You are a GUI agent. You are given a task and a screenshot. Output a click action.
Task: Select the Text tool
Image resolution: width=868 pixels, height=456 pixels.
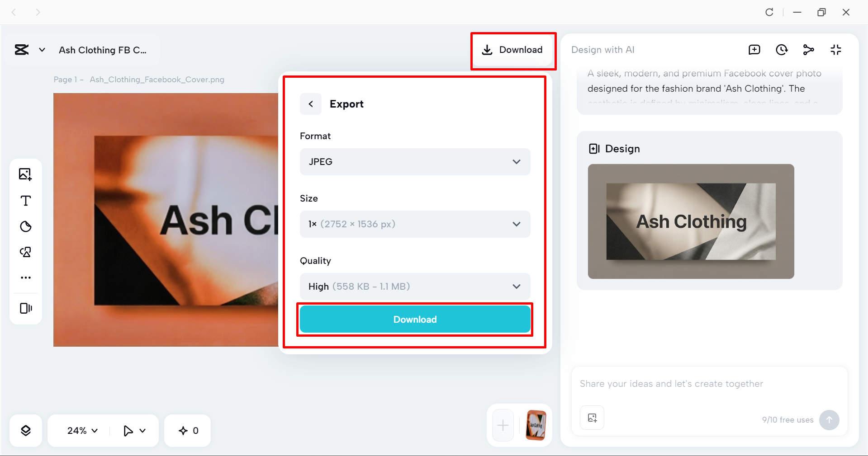26,201
